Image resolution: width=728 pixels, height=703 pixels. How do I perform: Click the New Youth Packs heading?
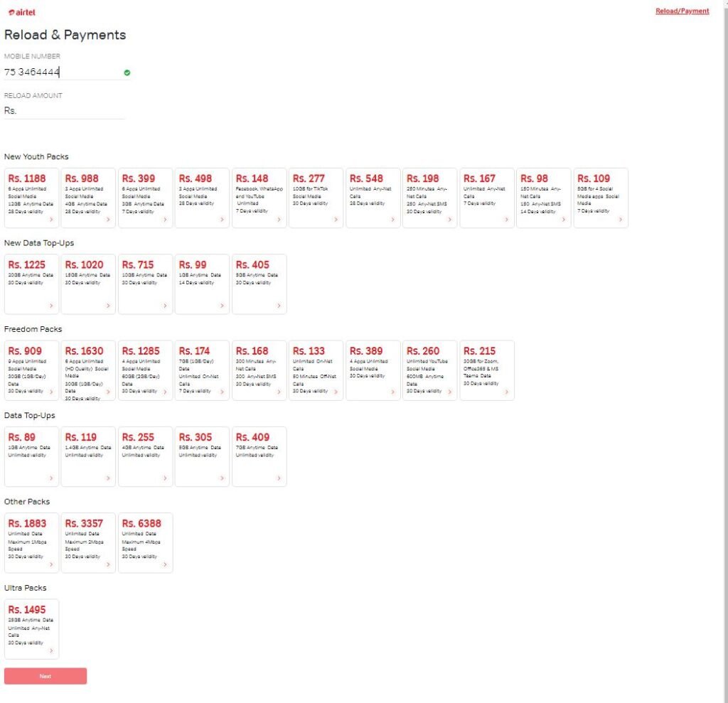[x=36, y=156]
